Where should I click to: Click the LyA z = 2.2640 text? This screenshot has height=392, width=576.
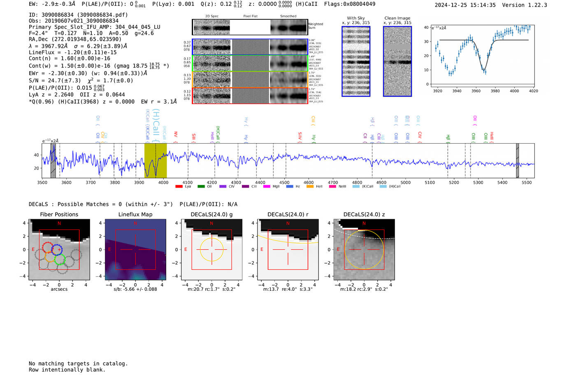tap(51, 95)
